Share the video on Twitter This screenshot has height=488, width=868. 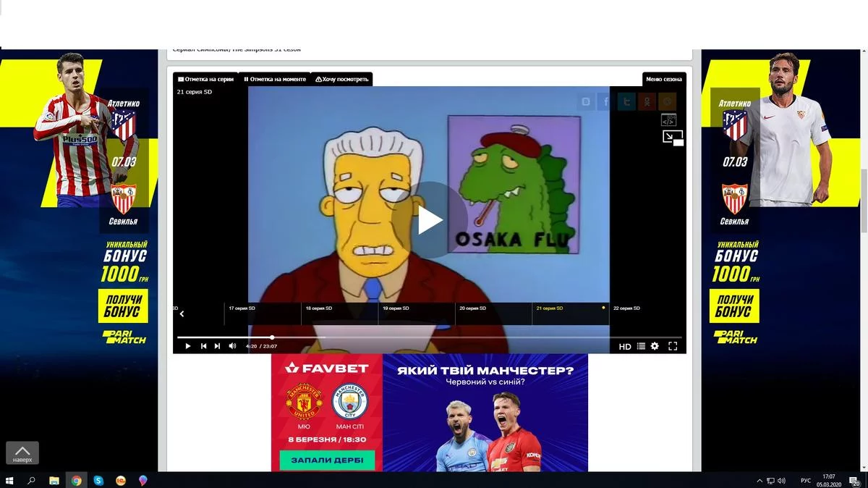click(x=626, y=102)
